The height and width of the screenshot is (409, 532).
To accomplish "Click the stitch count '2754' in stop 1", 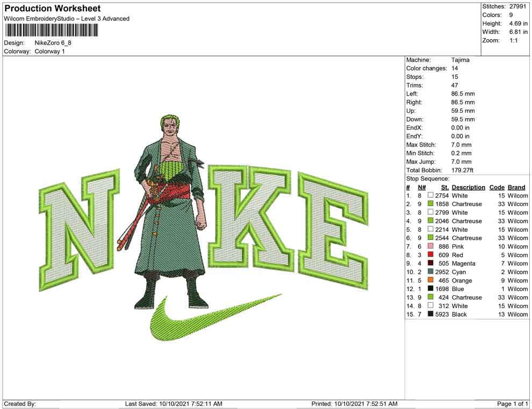I will [442, 195].
